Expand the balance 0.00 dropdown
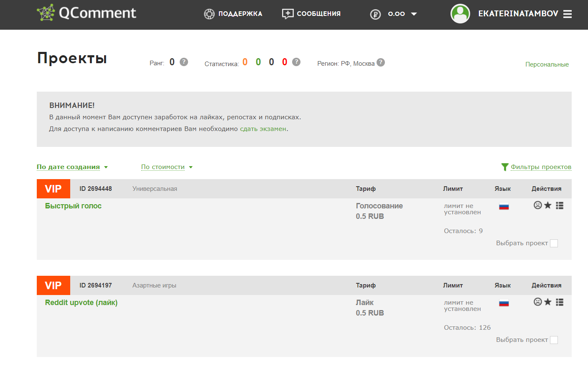Viewport: 588px width, 367px height. (414, 14)
